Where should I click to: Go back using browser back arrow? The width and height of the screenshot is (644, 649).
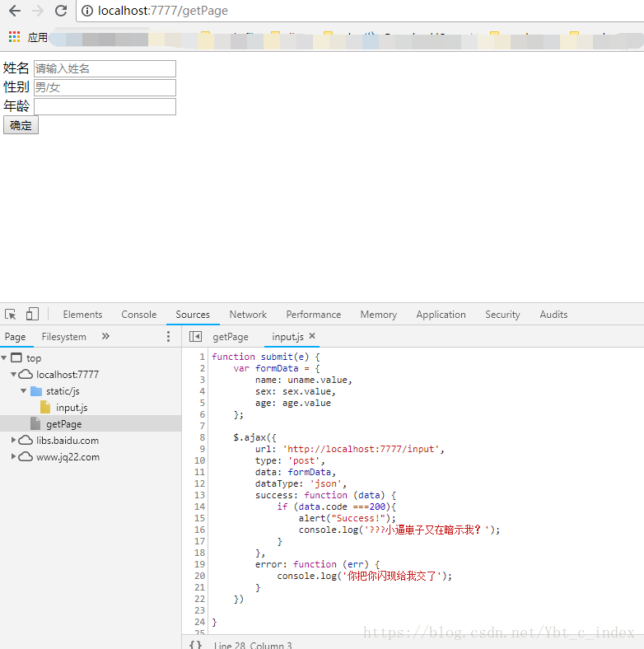(15, 11)
